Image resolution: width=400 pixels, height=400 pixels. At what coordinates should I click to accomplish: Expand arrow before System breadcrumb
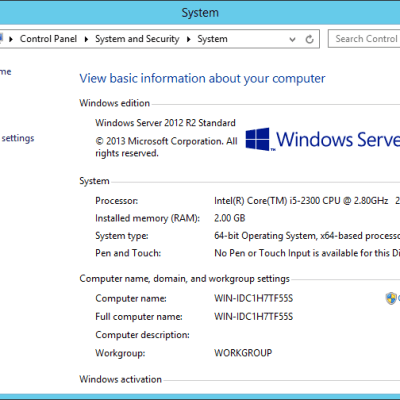tap(189, 39)
